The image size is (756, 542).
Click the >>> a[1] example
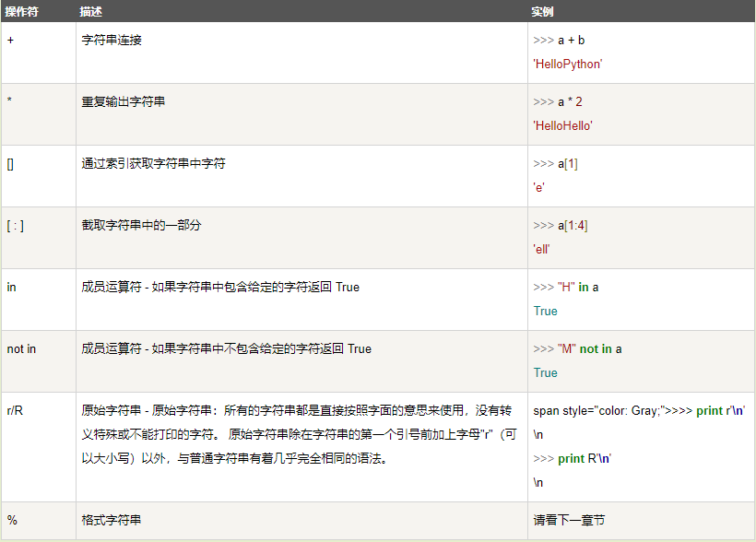pos(555,163)
